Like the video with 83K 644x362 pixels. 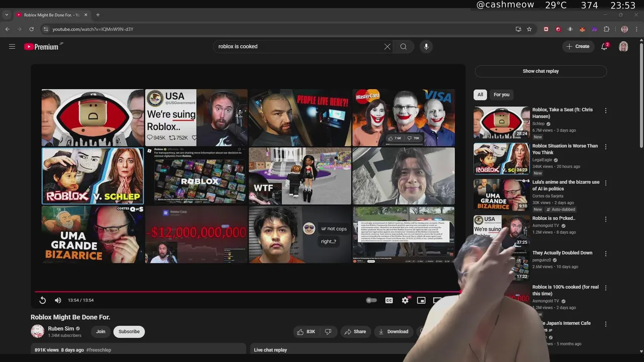click(x=306, y=331)
